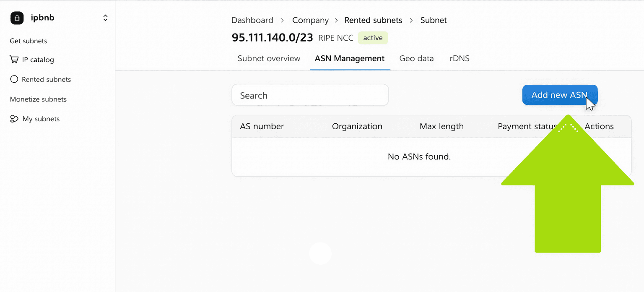Click the AS number column header

pyautogui.click(x=262, y=126)
